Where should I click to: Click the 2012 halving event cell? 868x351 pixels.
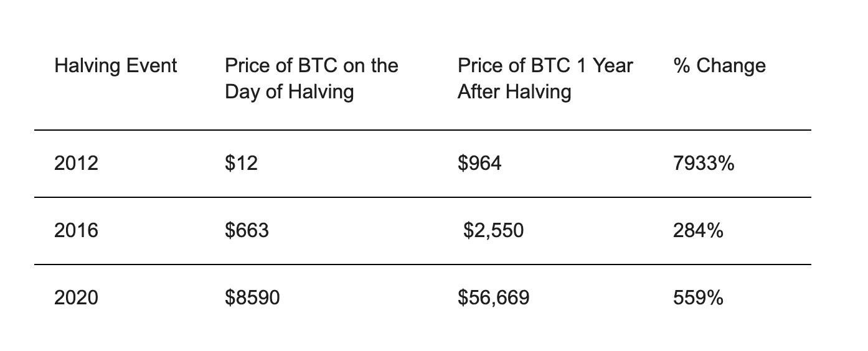click(x=77, y=164)
